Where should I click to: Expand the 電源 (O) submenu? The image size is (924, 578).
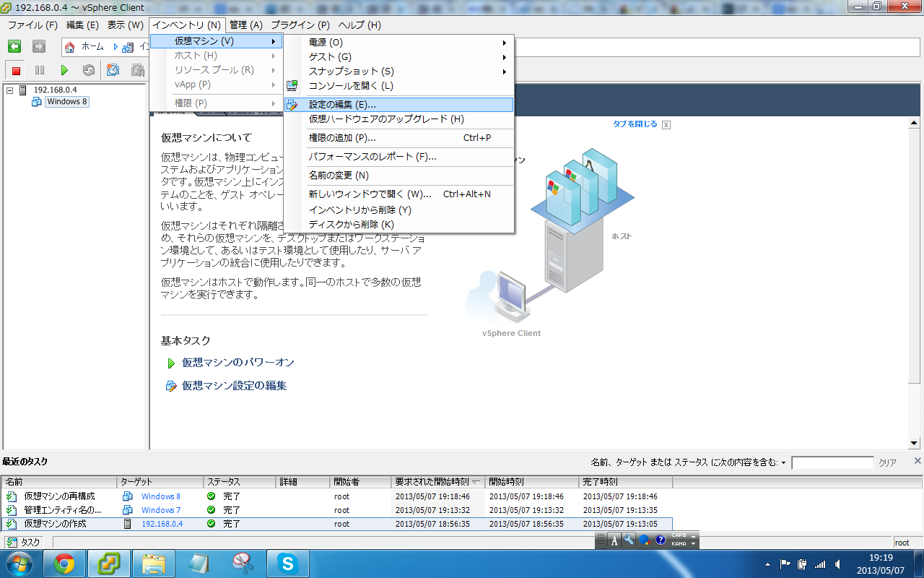pyautogui.click(x=505, y=43)
